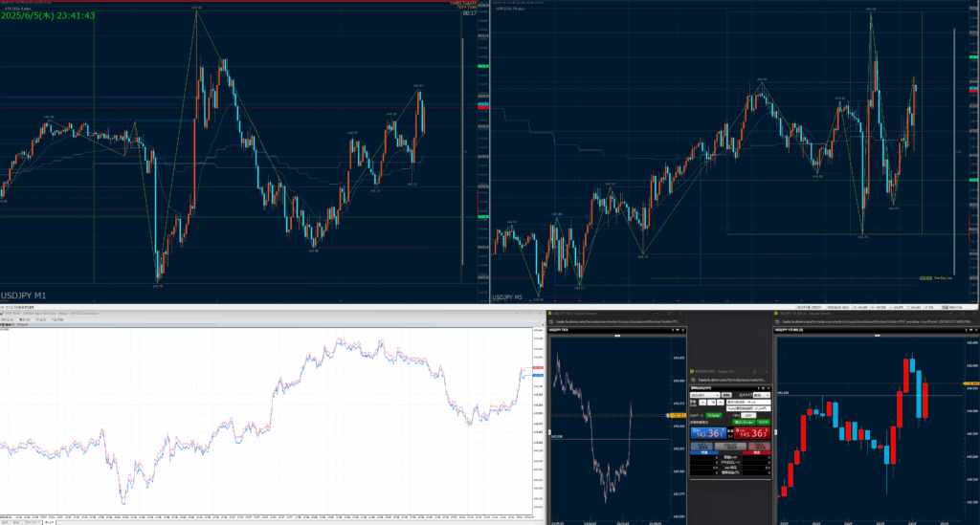
Task: Click the small handle atop the TICK chart
Action: point(617,336)
